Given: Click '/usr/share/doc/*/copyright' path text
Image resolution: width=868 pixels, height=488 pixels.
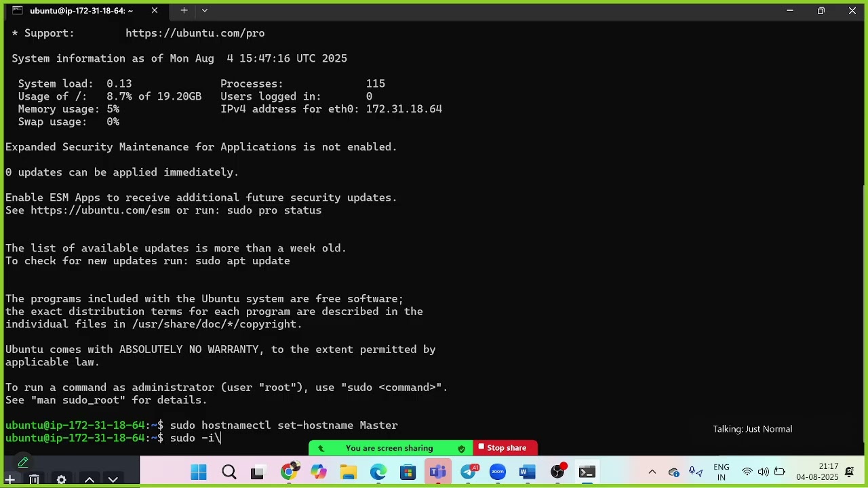Looking at the screenshot, I should (214, 324).
